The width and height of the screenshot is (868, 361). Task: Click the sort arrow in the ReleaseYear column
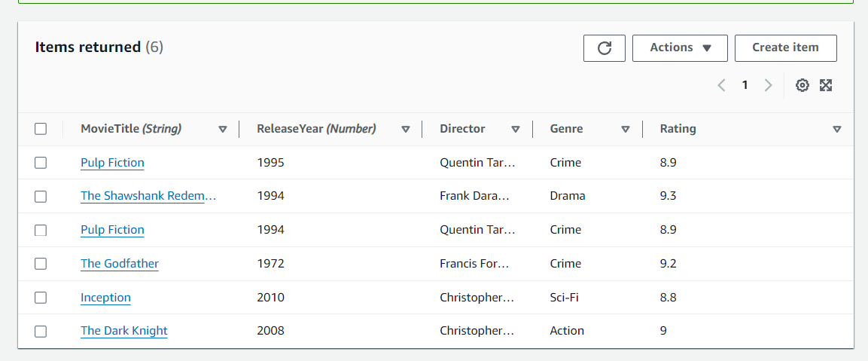pos(406,129)
